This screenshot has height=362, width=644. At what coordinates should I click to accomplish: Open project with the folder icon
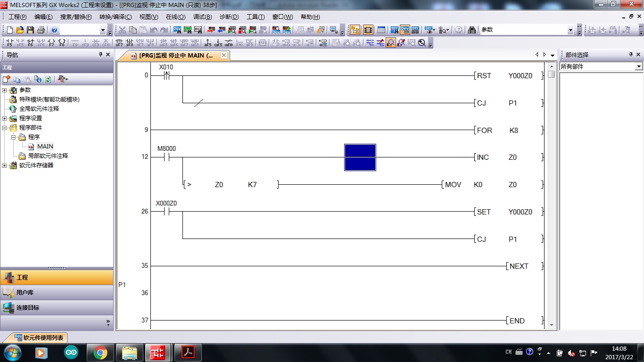(20, 30)
